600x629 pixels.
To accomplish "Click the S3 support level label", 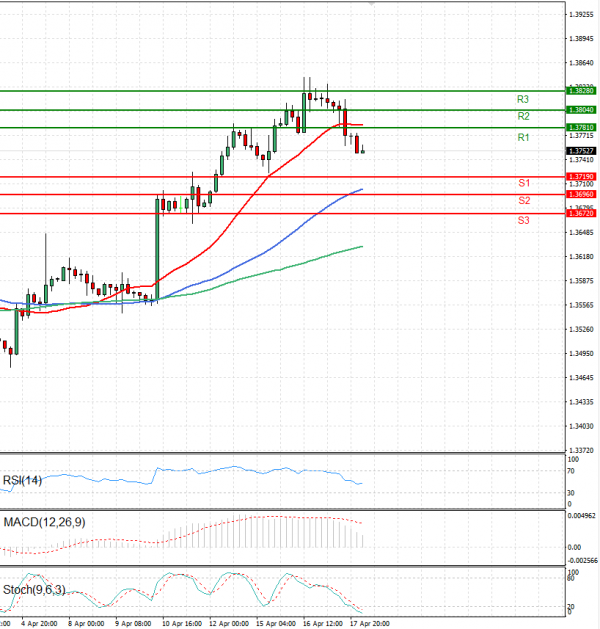I will click(523, 220).
